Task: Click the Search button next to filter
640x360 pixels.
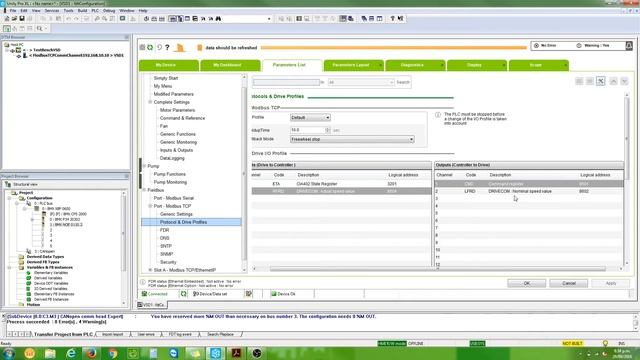Action: (x=403, y=82)
